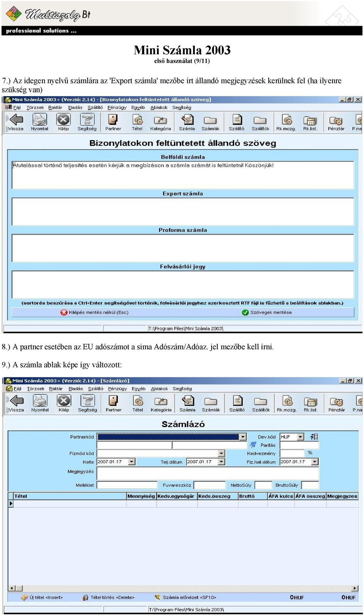Open Számla icon in upper window toolbar

coord(187,120)
